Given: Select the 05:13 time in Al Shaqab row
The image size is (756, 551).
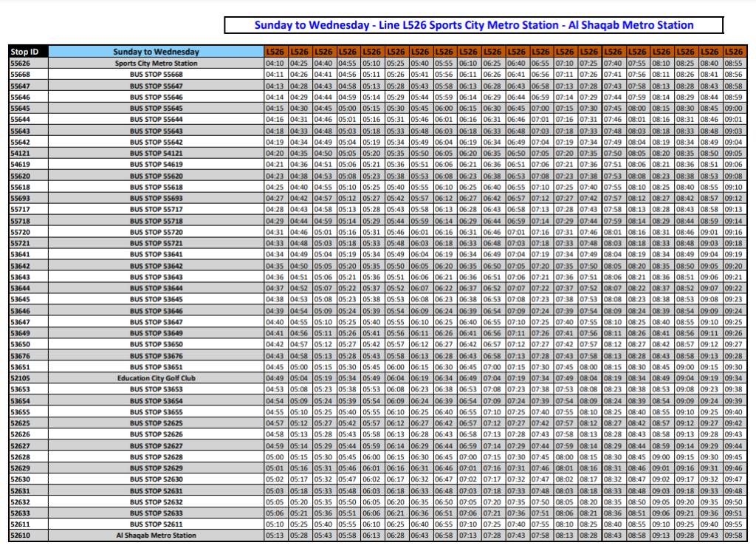Looking at the screenshot, I should [x=275, y=535].
